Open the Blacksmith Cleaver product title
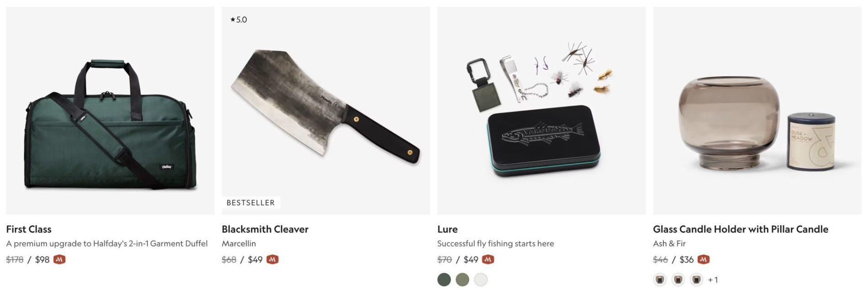Screen dimensions: 868x290 (265, 229)
